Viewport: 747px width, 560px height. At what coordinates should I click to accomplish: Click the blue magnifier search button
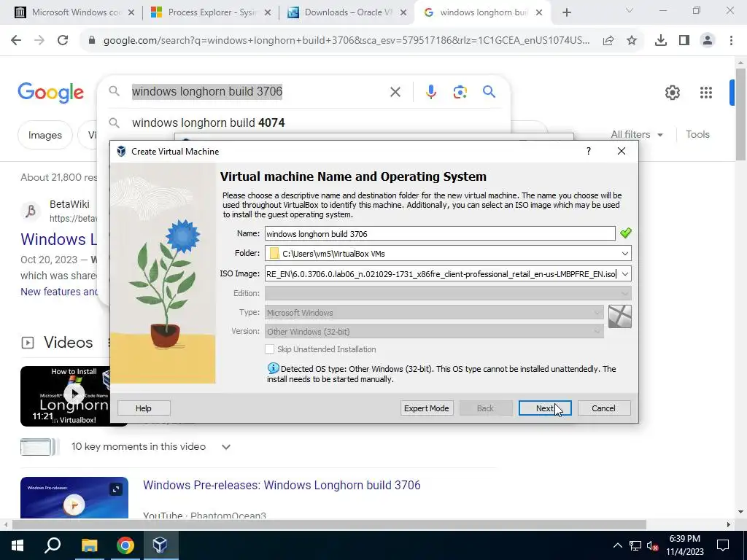[x=489, y=91]
